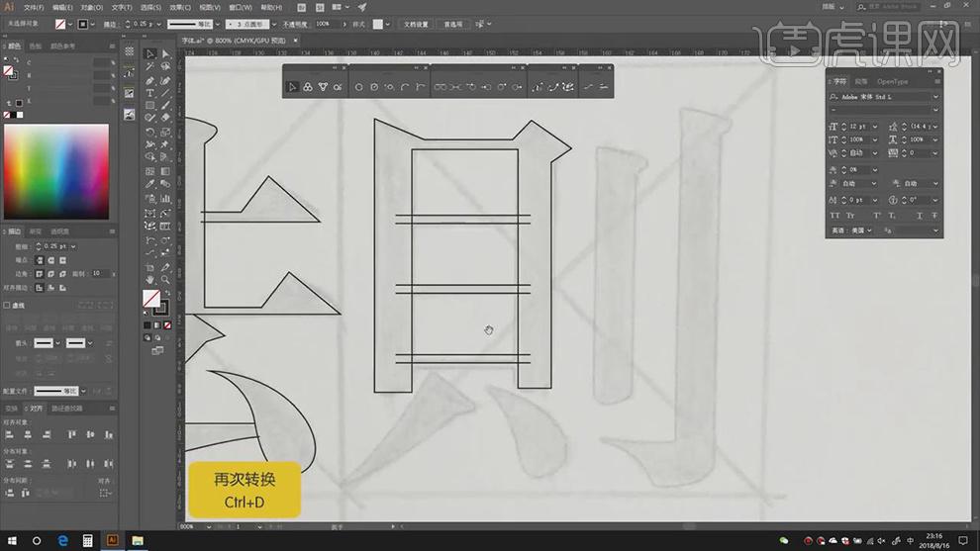Open the Bridge icon in menu bar
Image resolution: width=980 pixels, height=551 pixels.
[x=301, y=8]
